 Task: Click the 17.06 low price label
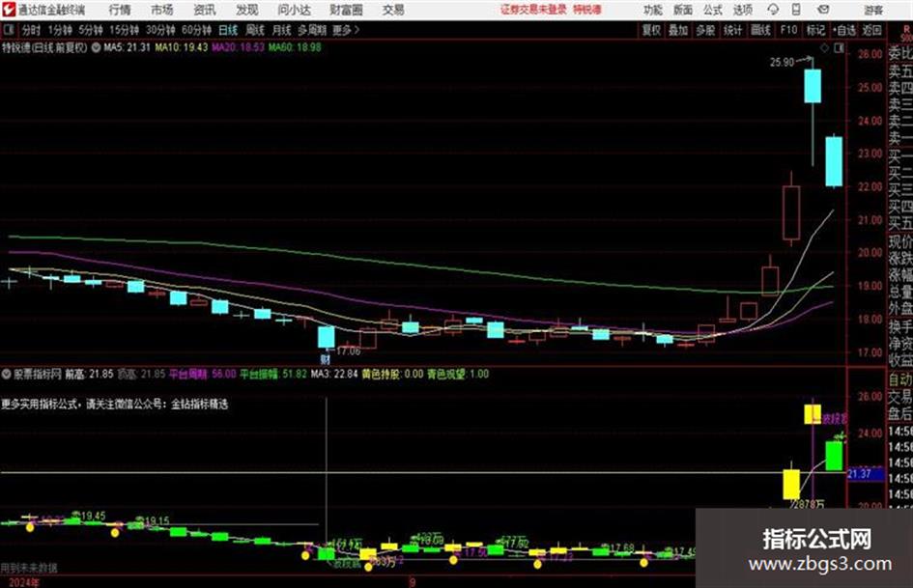click(348, 351)
